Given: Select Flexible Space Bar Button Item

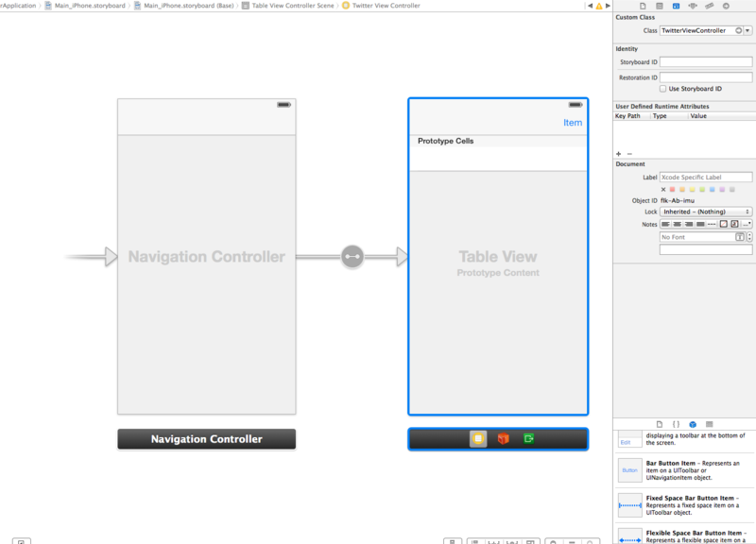Looking at the screenshot, I should [684, 535].
